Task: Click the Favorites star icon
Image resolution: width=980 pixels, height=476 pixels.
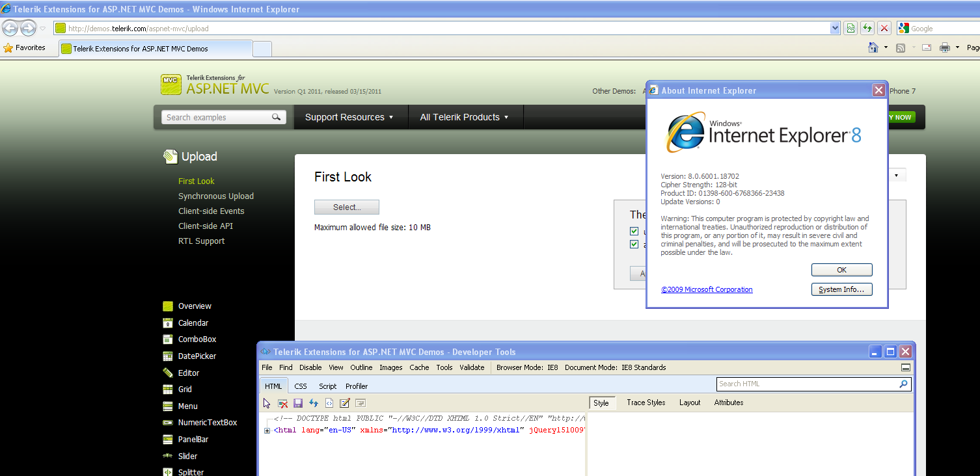Action: tap(8, 47)
